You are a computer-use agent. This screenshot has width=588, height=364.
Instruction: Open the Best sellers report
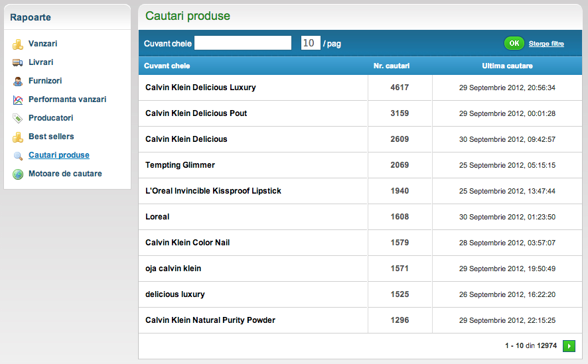coord(51,137)
